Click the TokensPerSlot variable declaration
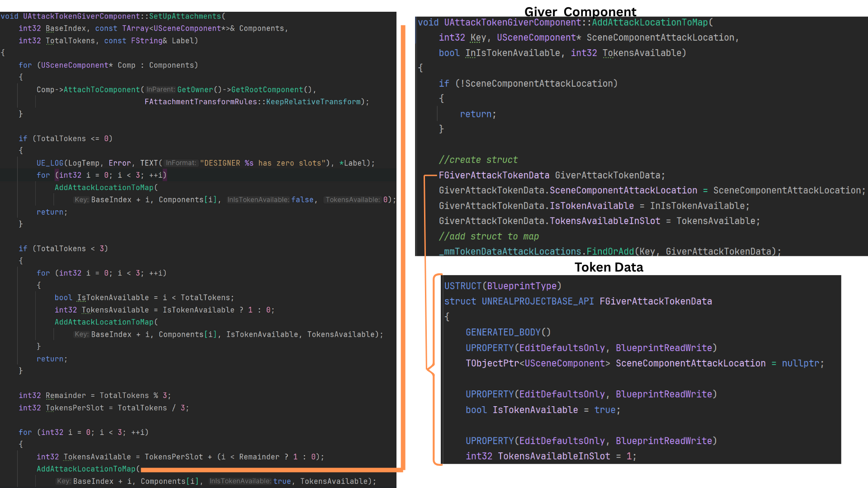The width and height of the screenshot is (868, 488). [75, 408]
